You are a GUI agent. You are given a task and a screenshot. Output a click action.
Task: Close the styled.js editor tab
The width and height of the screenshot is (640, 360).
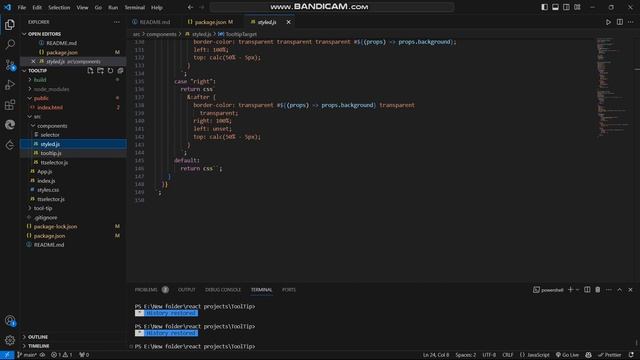289,22
